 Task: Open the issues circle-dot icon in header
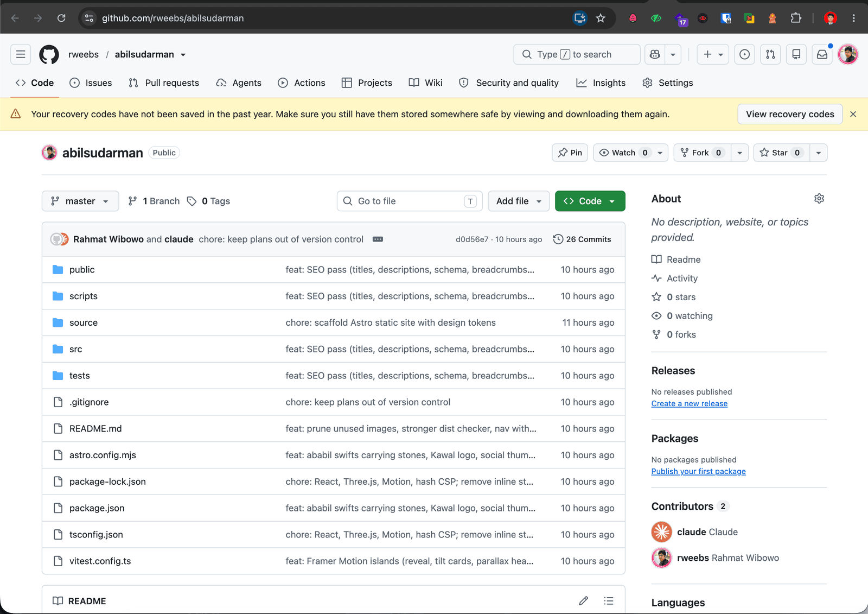(x=745, y=54)
